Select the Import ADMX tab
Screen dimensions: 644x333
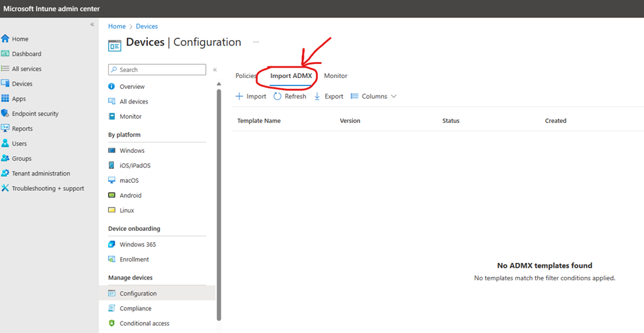pyautogui.click(x=291, y=75)
